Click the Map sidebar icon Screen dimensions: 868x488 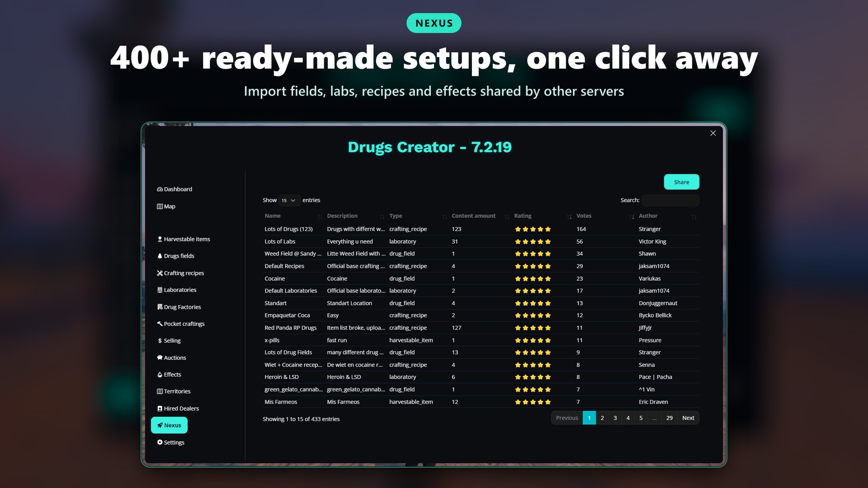[160, 206]
